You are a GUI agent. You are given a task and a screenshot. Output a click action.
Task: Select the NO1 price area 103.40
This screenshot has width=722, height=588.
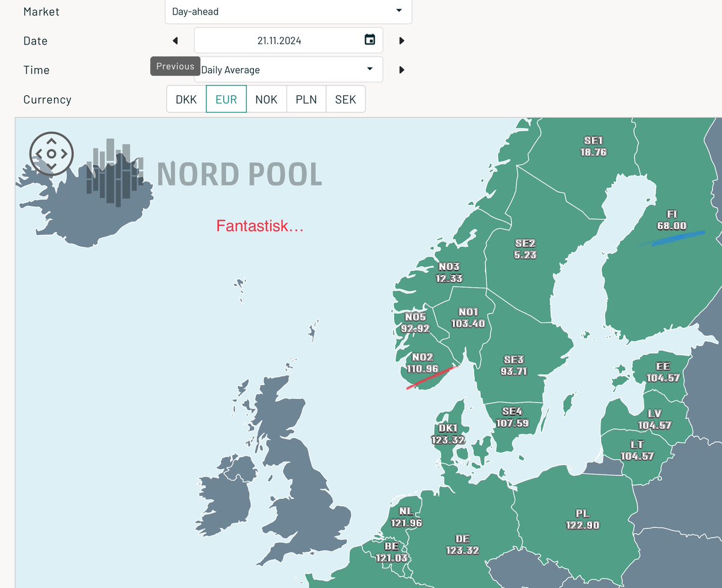coord(468,318)
